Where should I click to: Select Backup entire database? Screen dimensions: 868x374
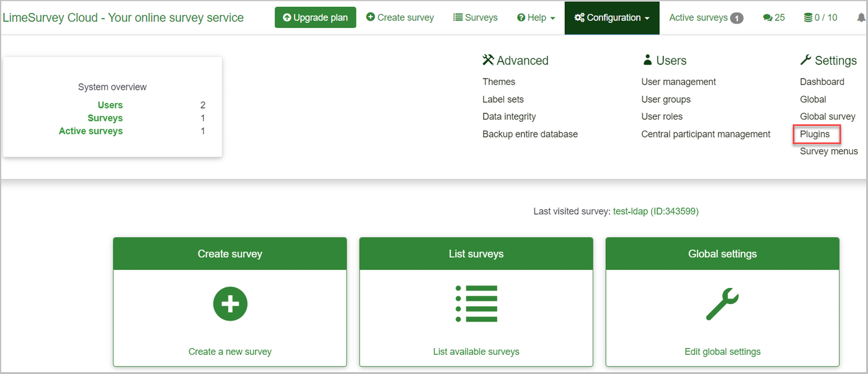click(530, 134)
